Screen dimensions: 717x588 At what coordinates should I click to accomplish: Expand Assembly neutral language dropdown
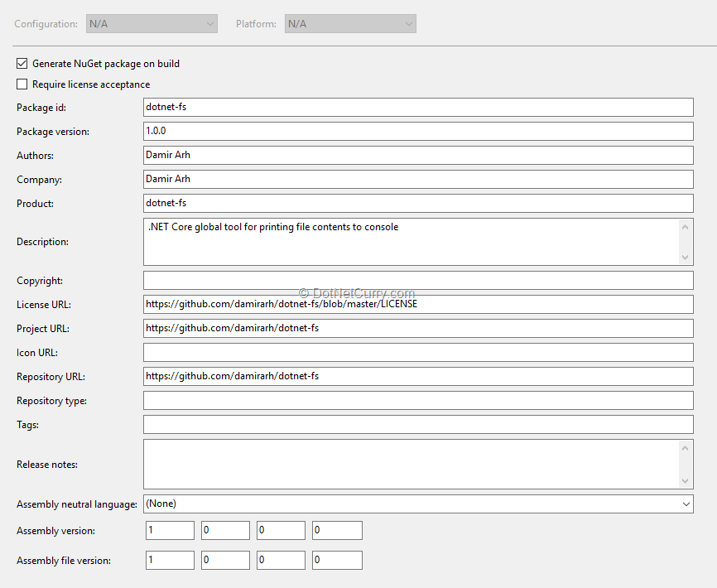(418, 504)
